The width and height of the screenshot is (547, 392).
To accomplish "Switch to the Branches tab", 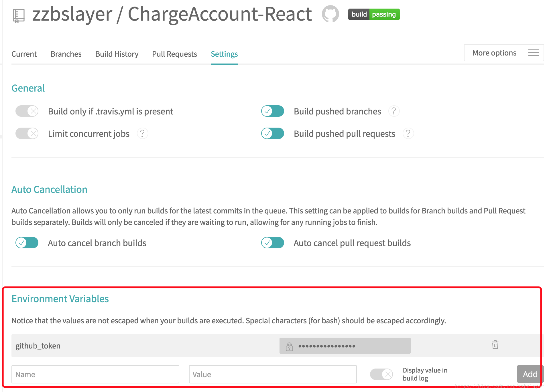I will point(66,54).
